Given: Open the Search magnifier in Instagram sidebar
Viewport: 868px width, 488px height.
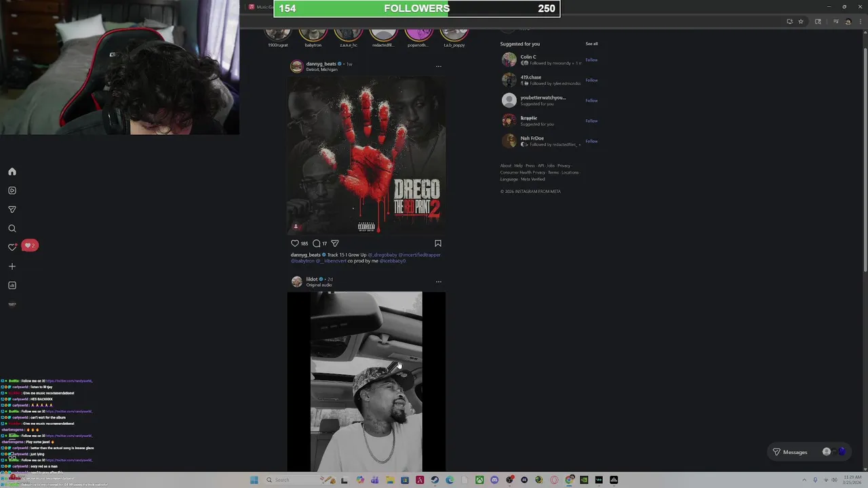Looking at the screenshot, I should tap(12, 228).
